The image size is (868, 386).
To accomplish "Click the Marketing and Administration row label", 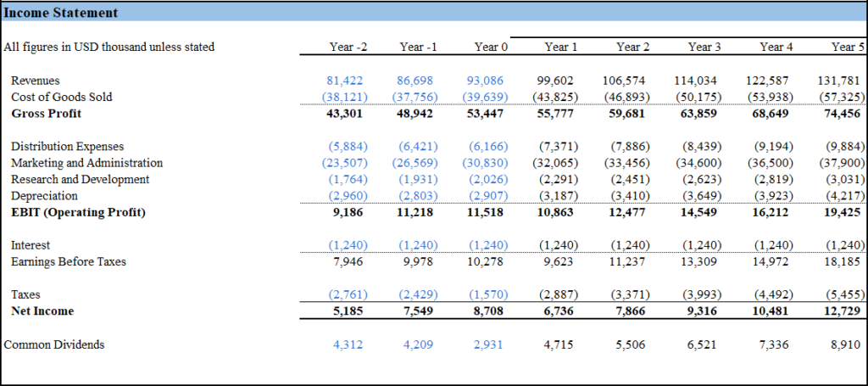I will pyautogui.click(x=86, y=163).
